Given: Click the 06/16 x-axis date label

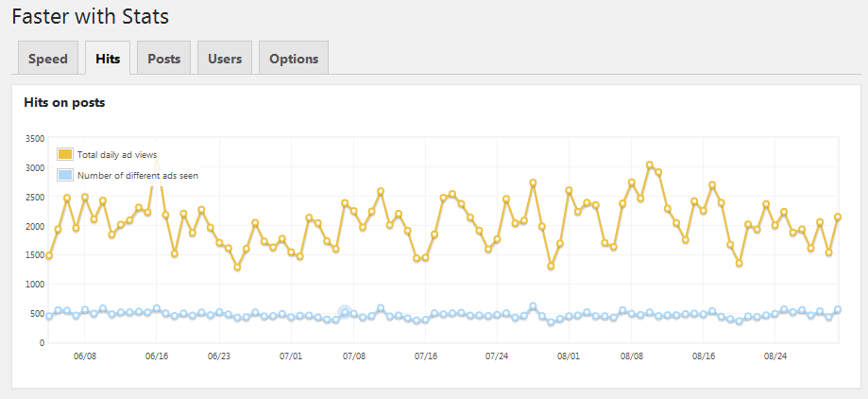Looking at the screenshot, I should point(157,356).
